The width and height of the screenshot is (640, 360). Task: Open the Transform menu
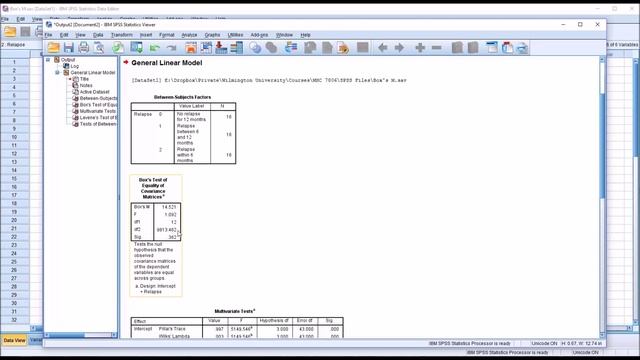point(122,35)
